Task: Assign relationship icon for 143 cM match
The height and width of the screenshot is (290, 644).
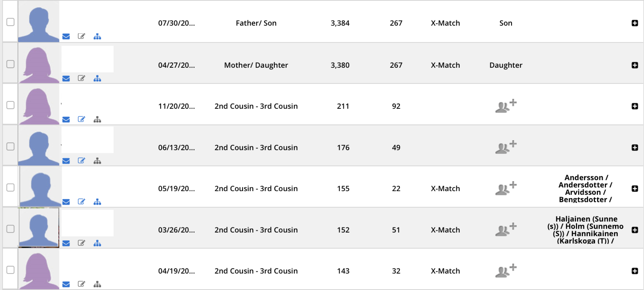Action: coord(505,271)
